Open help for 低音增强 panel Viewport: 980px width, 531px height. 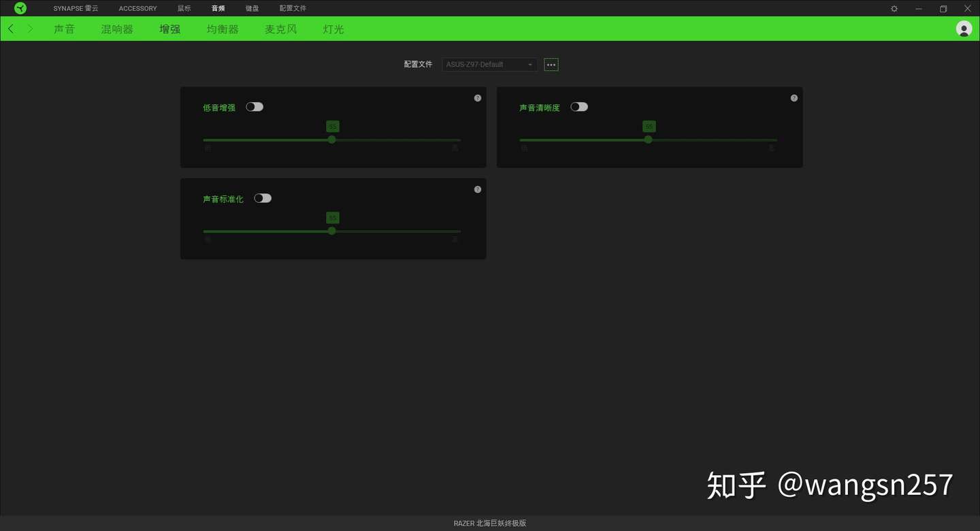tap(477, 98)
